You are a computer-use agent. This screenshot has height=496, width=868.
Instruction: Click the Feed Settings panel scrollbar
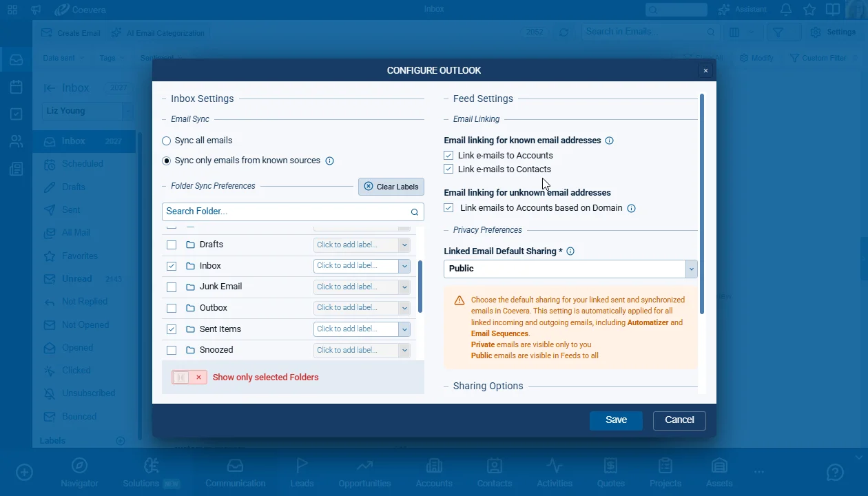click(x=701, y=204)
